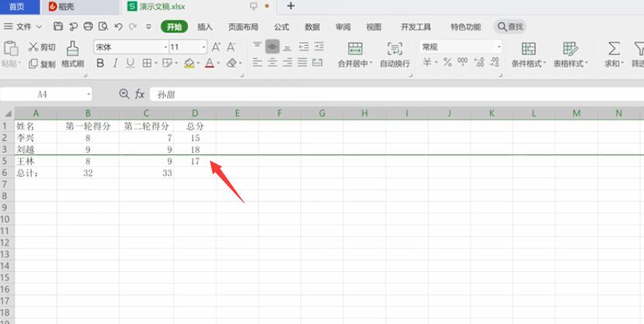Increase font size with A+ icon
This screenshot has width=644, height=324.
pyautogui.click(x=216, y=47)
